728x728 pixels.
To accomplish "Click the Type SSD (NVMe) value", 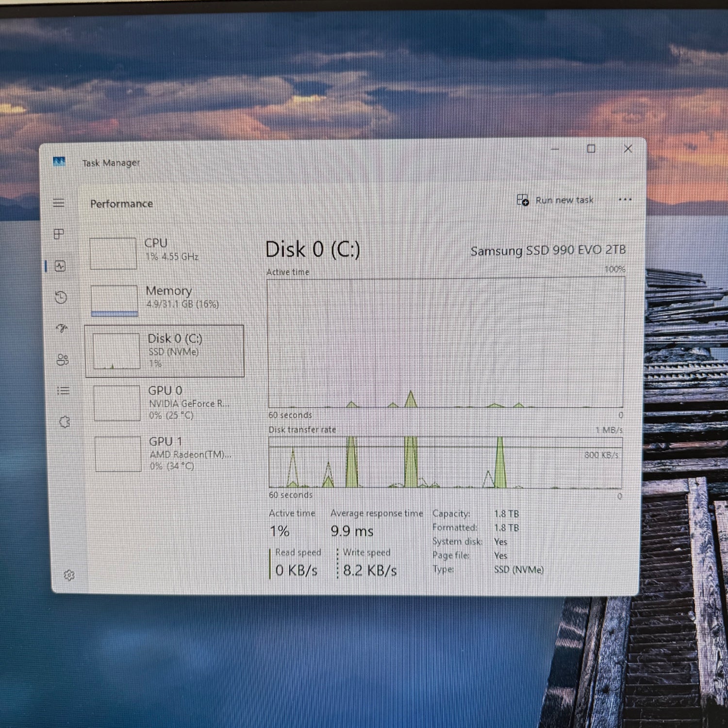I will click(x=519, y=569).
